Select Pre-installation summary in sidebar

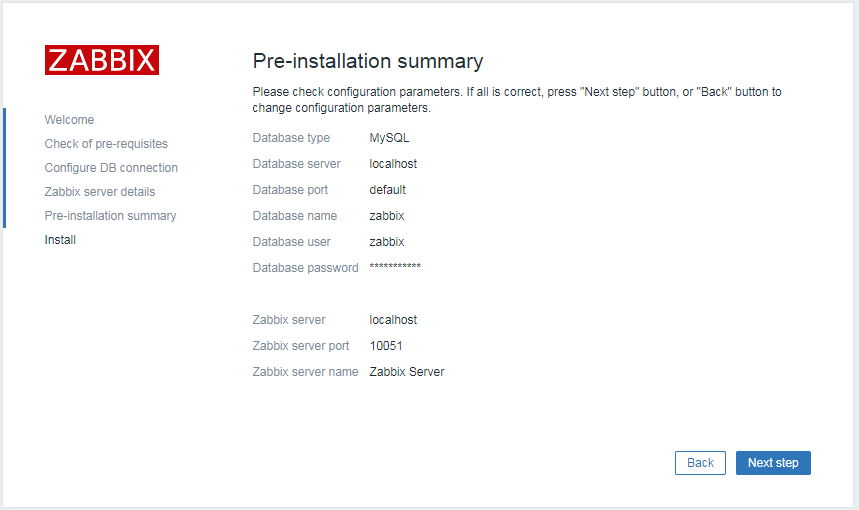(x=110, y=216)
